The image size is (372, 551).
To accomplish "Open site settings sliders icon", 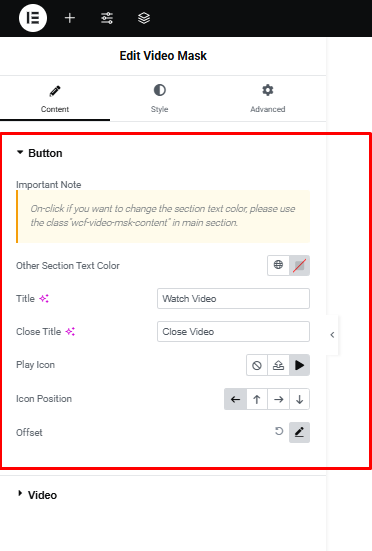I will [107, 18].
